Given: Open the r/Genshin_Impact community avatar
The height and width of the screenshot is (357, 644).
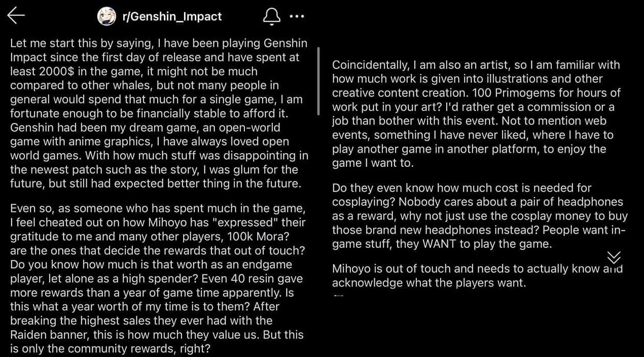Looking at the screenshot, I should click(x=107, y=16).
